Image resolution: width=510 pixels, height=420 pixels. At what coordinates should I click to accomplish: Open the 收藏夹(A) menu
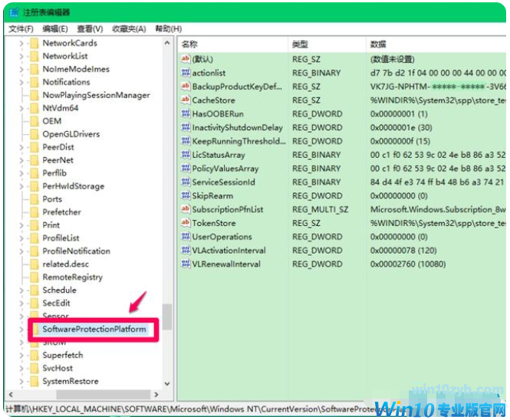(x=129, y=29)
